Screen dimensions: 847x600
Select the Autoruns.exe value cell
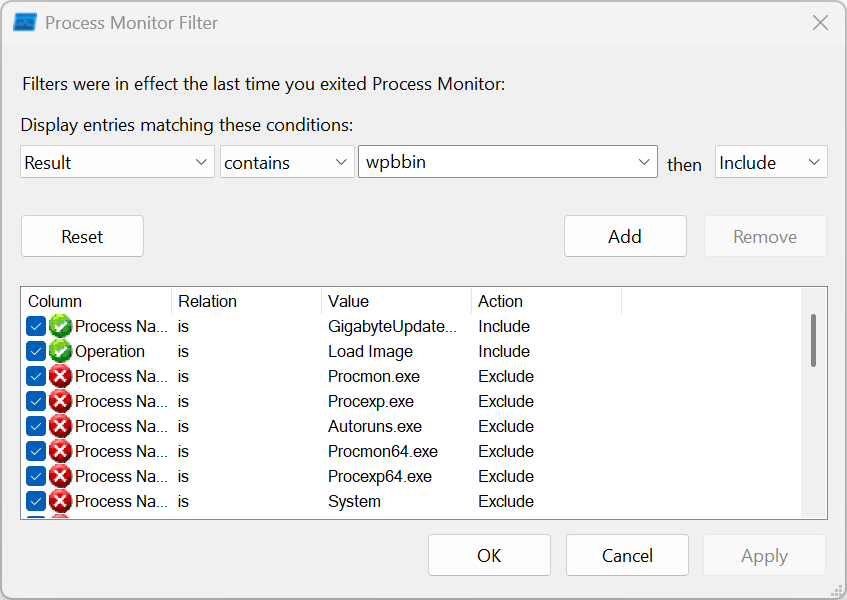pos(375,426)
